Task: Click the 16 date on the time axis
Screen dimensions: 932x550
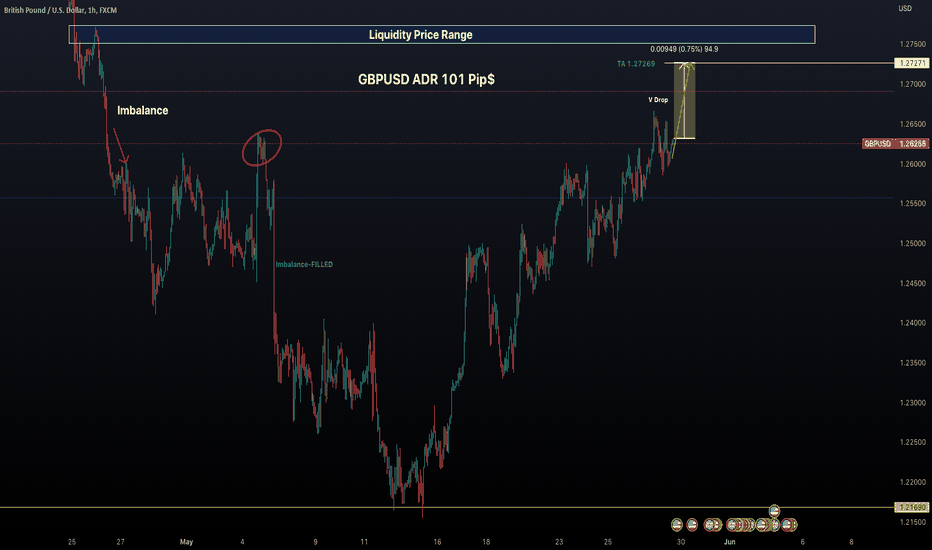Action: (437, 542)
